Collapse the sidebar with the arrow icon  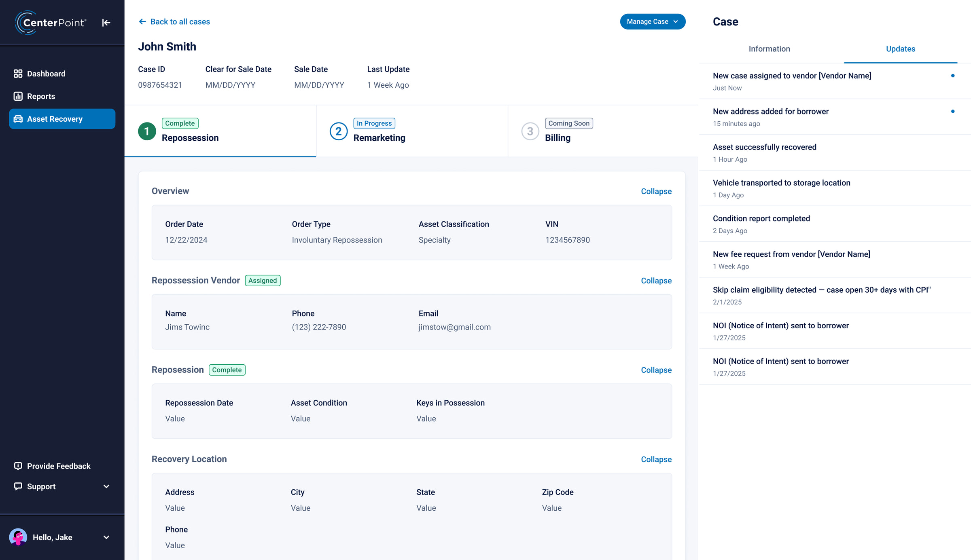tap(106, 23)
